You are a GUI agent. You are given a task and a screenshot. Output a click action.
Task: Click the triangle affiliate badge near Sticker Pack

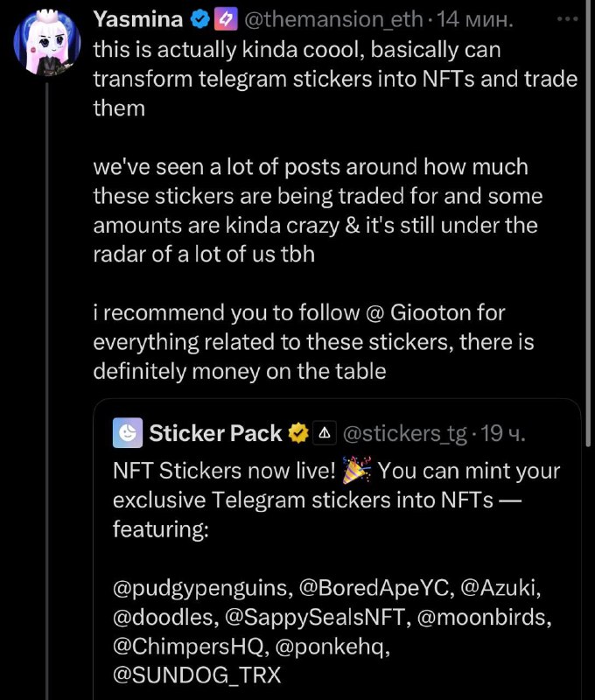tap(325, 432)
